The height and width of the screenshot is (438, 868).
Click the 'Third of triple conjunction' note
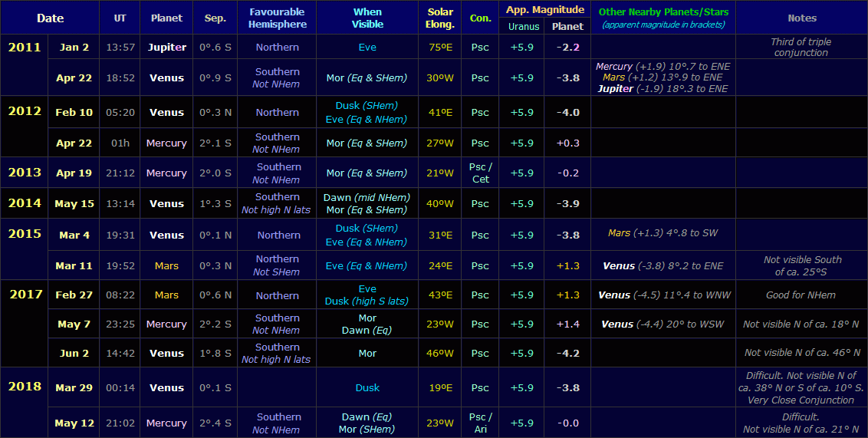[x=802, y=48]
